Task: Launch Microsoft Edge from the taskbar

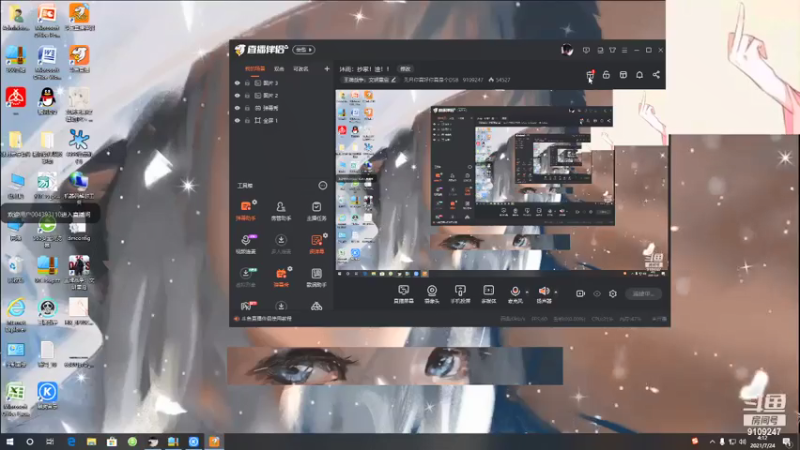Action: pyautogui.click(x=71, y=441)
